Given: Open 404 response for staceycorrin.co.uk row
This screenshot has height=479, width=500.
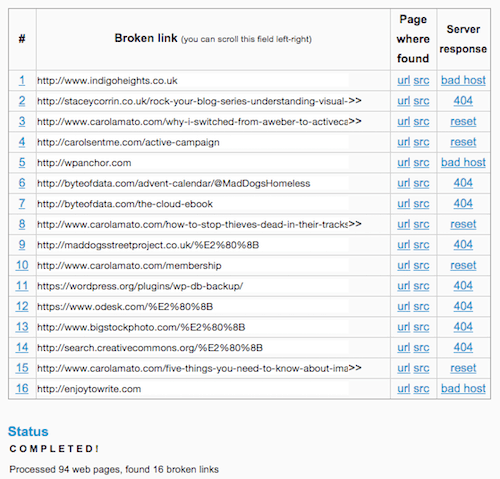Looking at the screenshot, I should [x=463, y=101].
